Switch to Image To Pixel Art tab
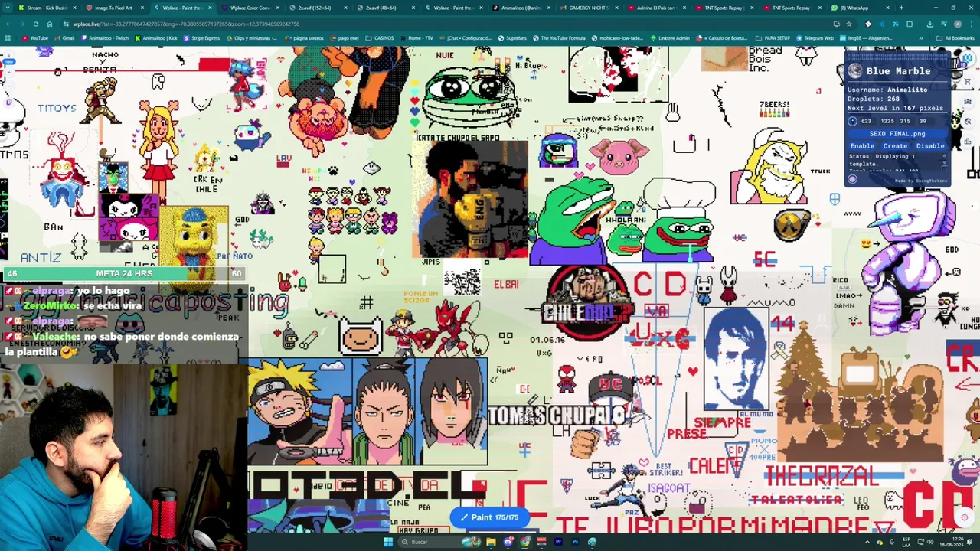The height and width of the screenshot is (551, 980). click(113, 8)
